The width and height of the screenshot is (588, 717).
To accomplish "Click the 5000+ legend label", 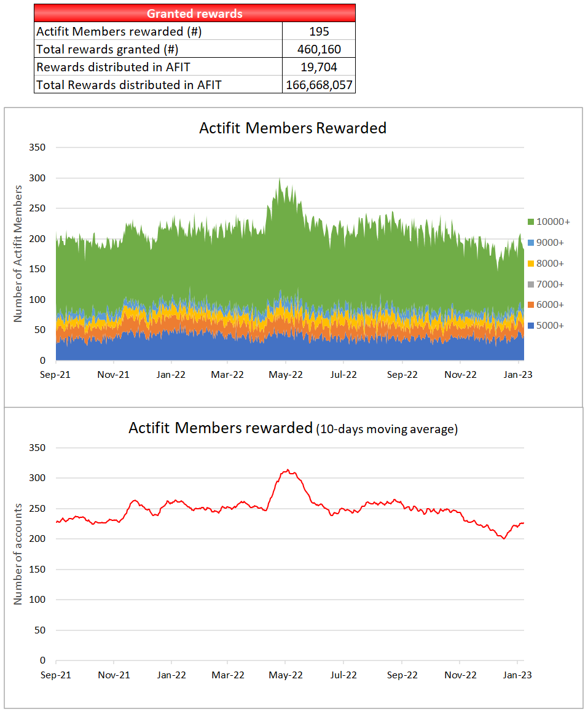I will point(550,326).
